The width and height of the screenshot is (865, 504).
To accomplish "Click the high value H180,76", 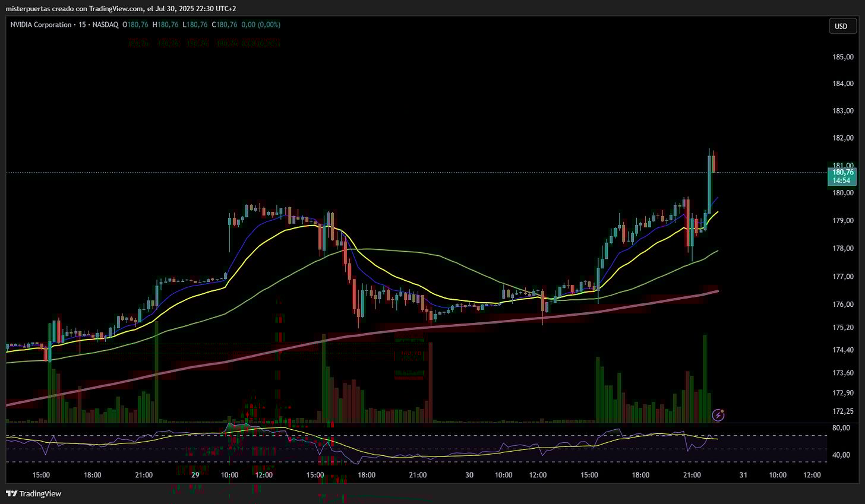I will (x=166, y=25).
